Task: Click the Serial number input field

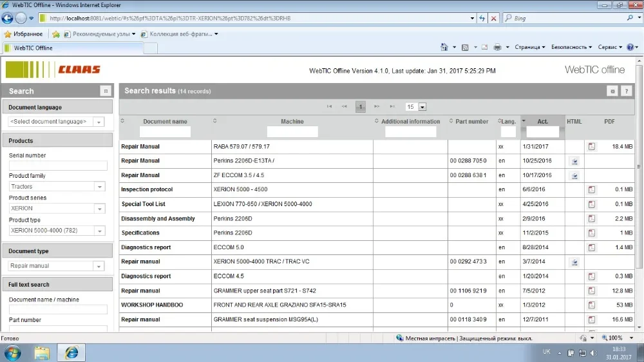Action: tap(58, 166)
